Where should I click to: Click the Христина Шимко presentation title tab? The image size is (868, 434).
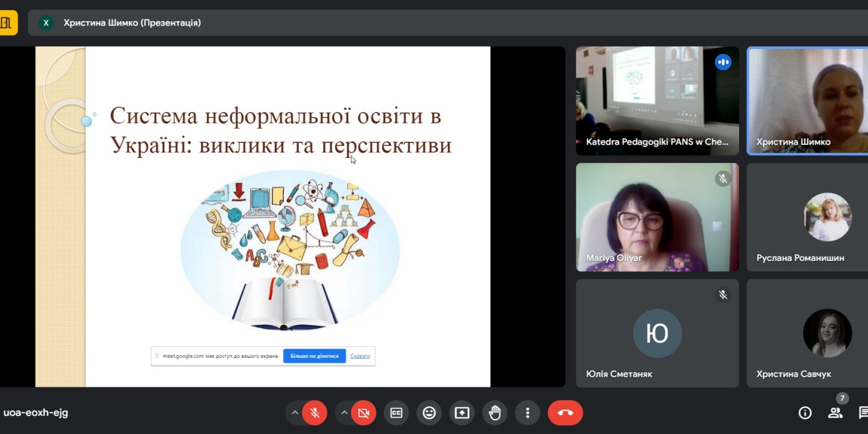pyautogui.click(x=132, y=23)
